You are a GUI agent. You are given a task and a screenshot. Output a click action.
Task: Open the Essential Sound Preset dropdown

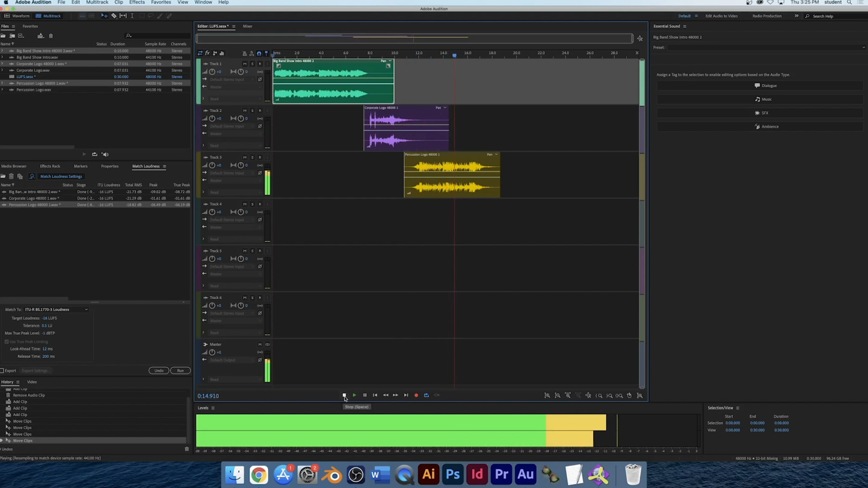tap(766, 47)
